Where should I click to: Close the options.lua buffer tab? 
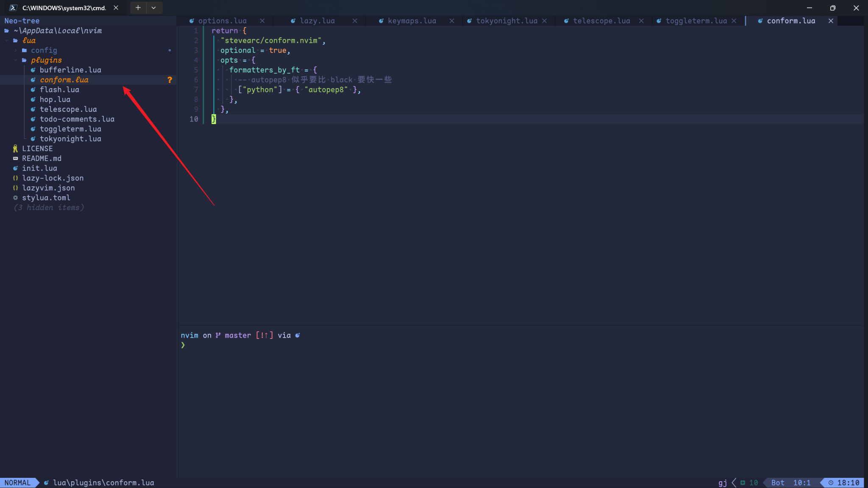[262, 21]
